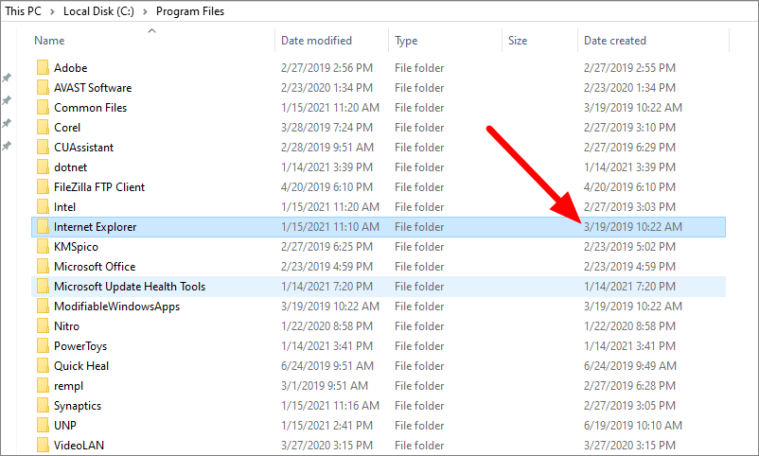The image size is (759, 456).
Task: Click the Microsoft Office folder icon
Action: click(x=43, y=266)
